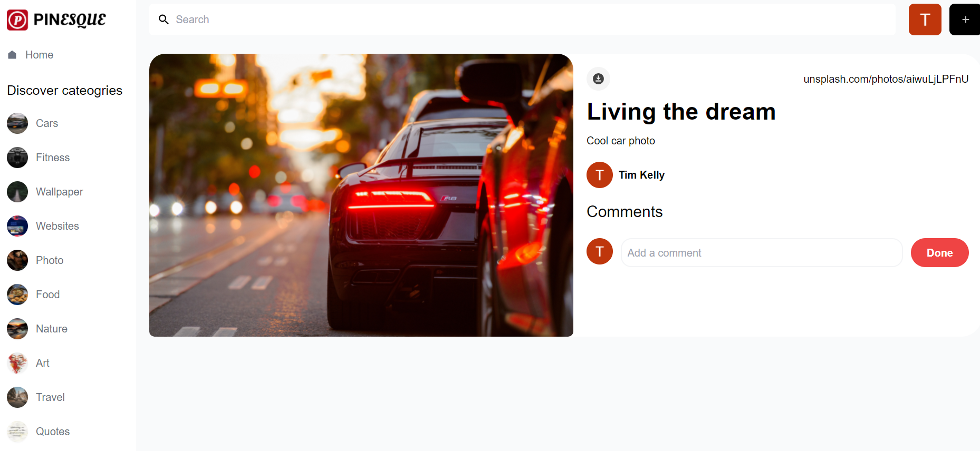The width and height of the screenshot is (980, 451).
Task: Go to Home in sidebar
Action: pyautogui.click(x=31, y=55)
